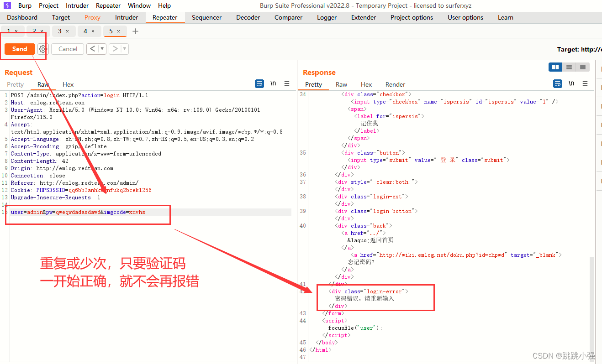Image resolution: width=602 pixels, height=364 pixels.
Task: Send the request
Action: click(20, 49)
